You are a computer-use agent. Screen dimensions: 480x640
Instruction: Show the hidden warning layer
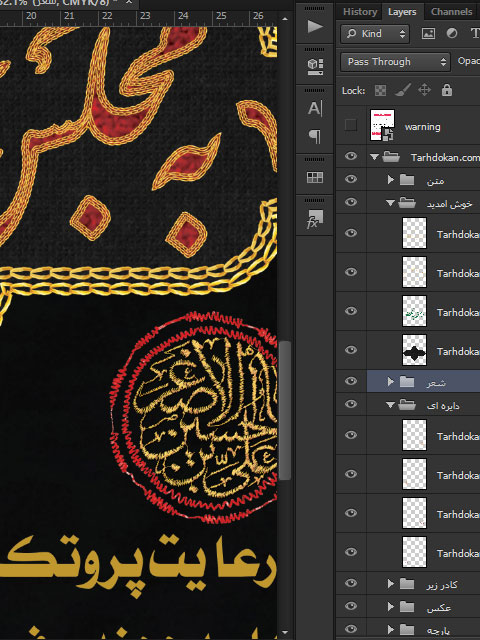pyautogui.click(x=351, y=125)
